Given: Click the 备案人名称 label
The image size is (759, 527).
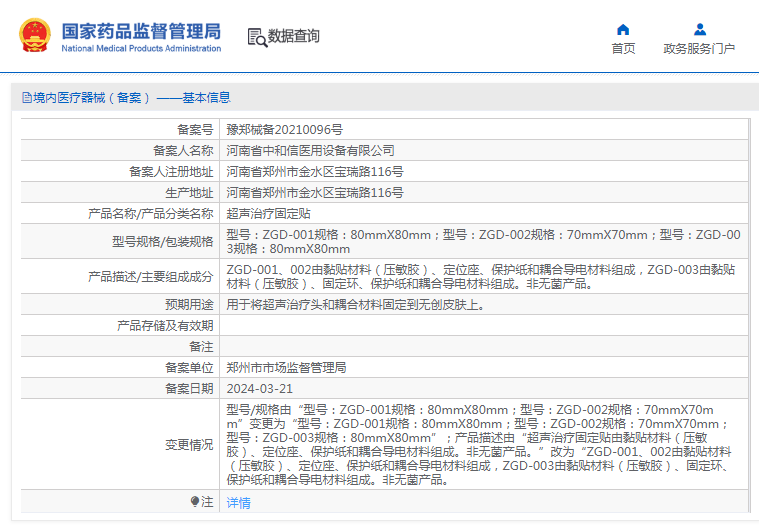Looking at the screenshot, I should coord(183,151).
